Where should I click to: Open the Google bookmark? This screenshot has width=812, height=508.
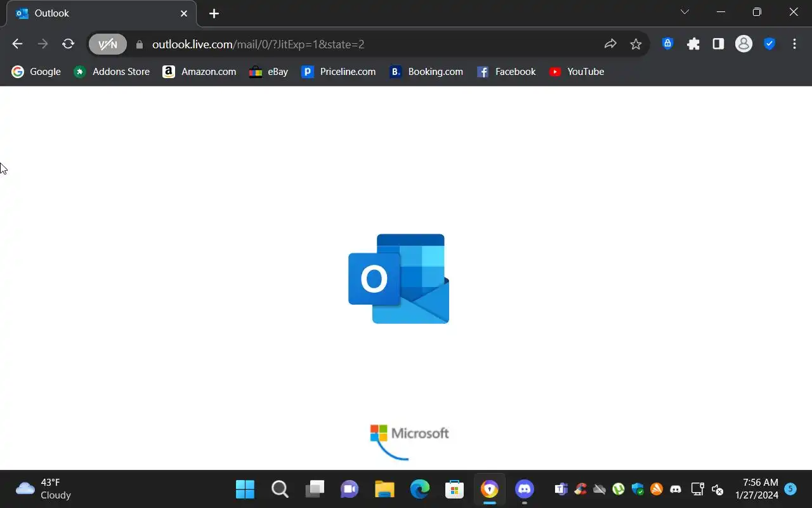[36, 72]
